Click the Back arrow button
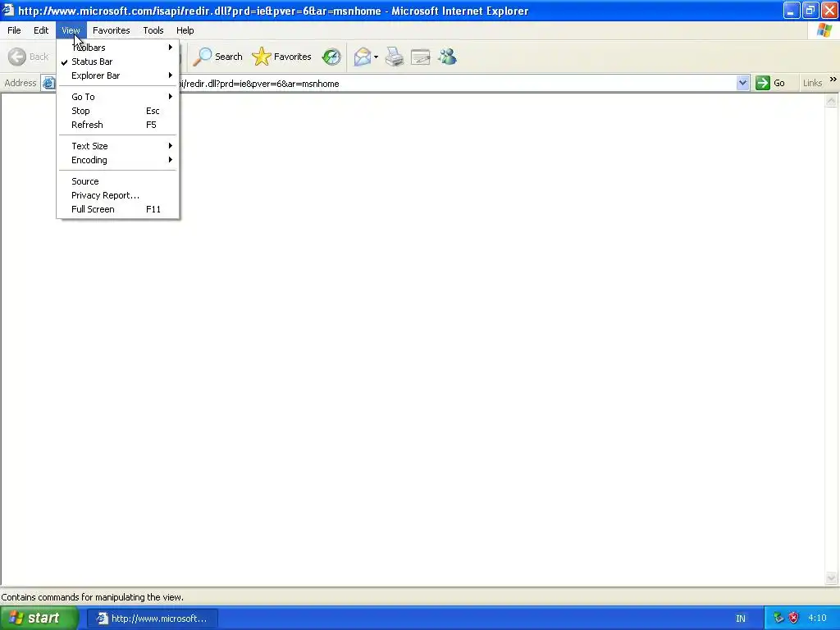Image resolution: width=840 pixels, height=630 pixels. (x=29, y=57)
